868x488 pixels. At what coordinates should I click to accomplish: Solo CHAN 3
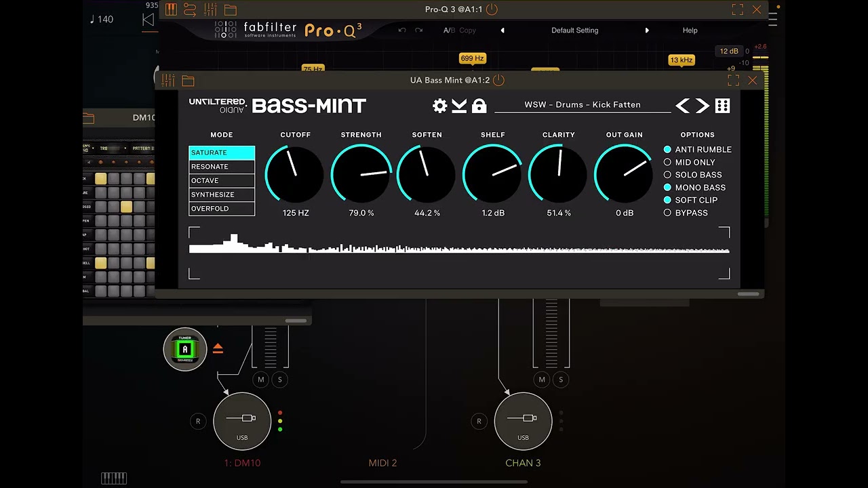tap(560, 380)
